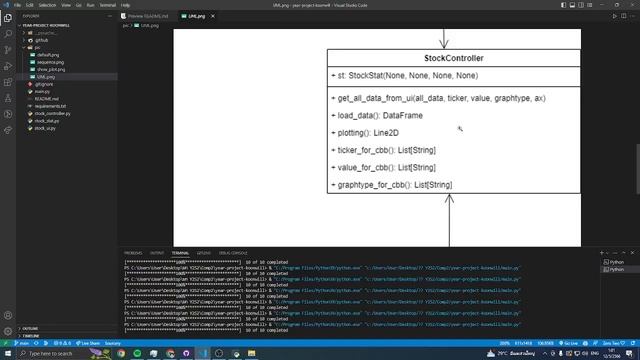
Task: Switch to Debug Console panel tab
Action: (x=233, y=253)
